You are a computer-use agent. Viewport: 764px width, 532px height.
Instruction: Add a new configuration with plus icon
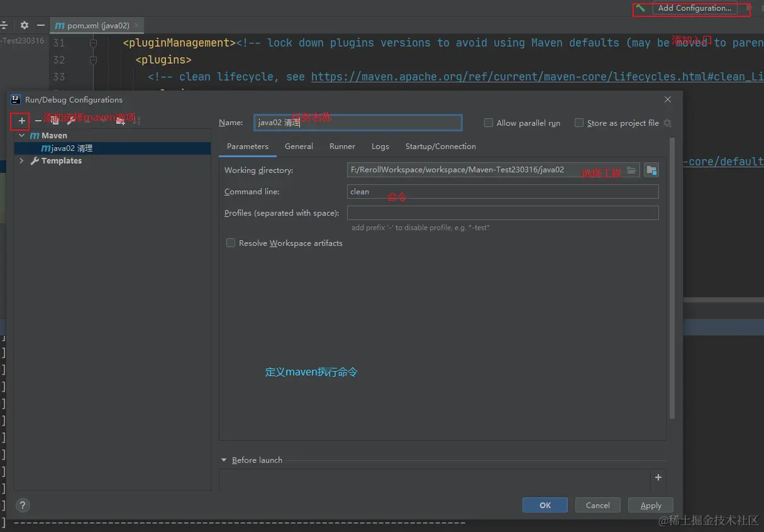click(21, 121)
